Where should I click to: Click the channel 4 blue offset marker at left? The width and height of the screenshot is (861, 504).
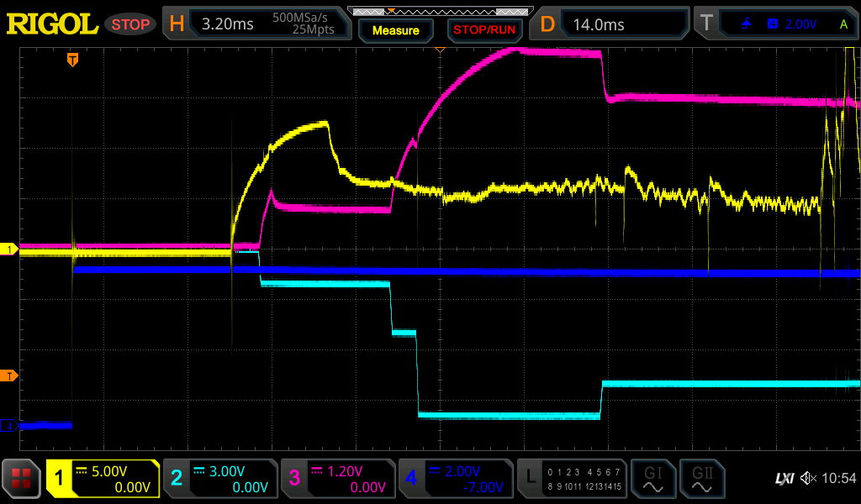pyautogui.click(x=9, y=426)
